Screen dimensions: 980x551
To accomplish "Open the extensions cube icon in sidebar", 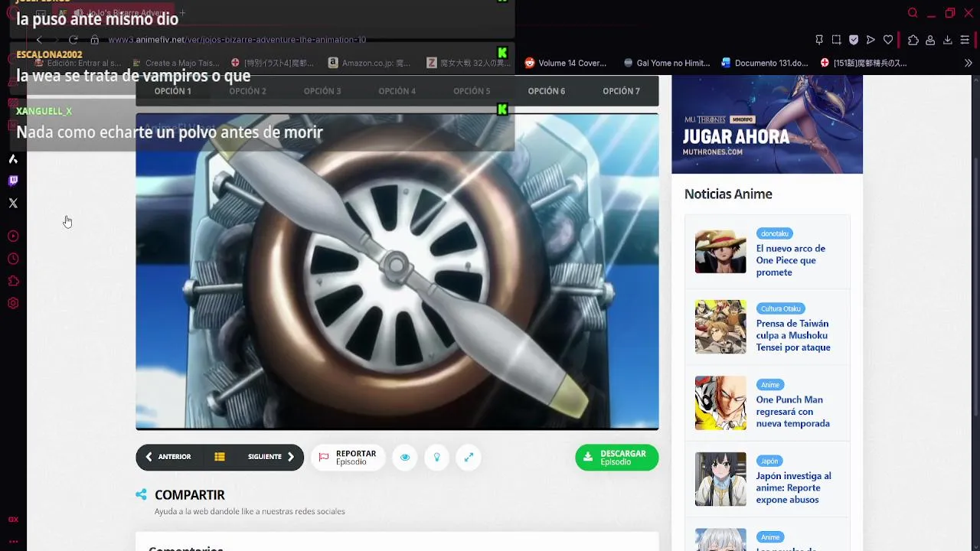I will coord(13,281).
